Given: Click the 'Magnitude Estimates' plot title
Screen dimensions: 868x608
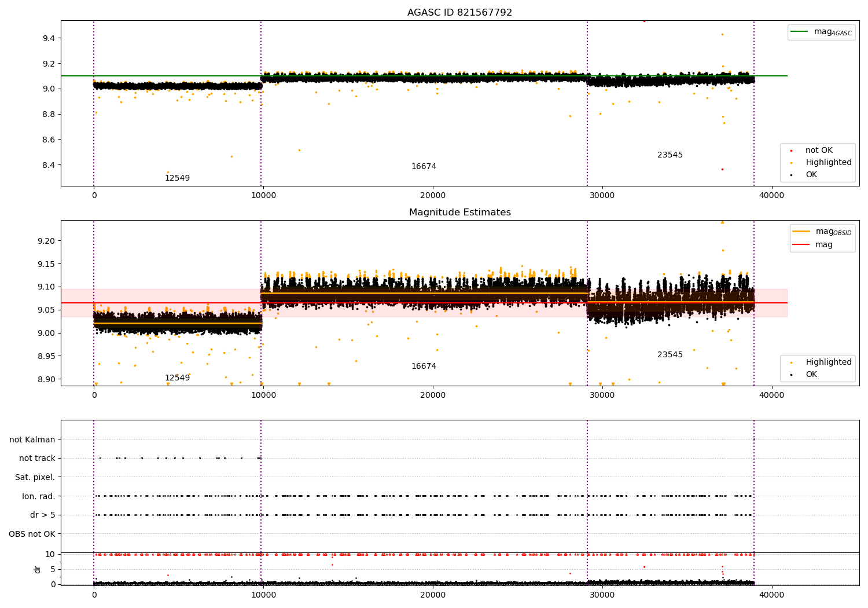Looking at the screenshot, I should tap(460, 213).
